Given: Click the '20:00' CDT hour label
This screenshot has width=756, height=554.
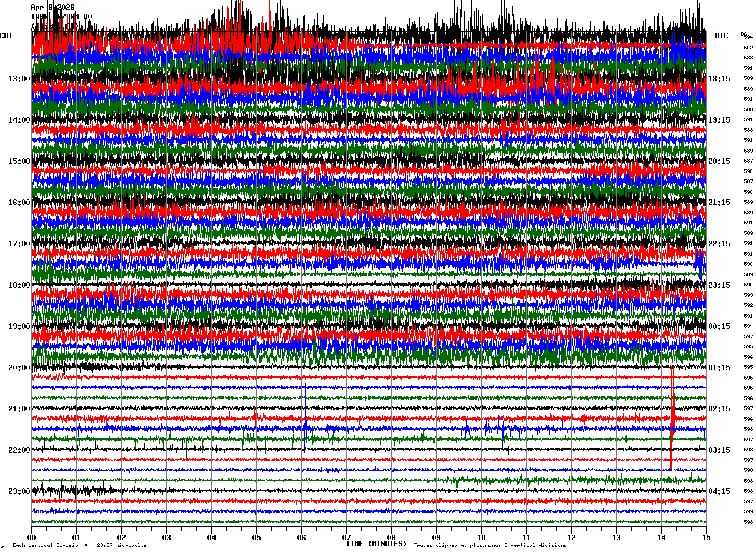Looking at the screenshot, I should tap(19, 368).
